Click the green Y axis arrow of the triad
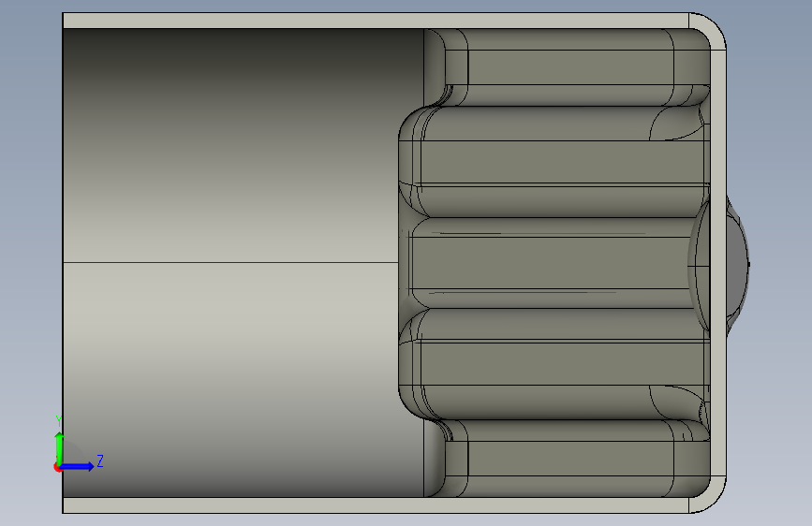This screenshot has height=526, width=812. coord(60,447)
